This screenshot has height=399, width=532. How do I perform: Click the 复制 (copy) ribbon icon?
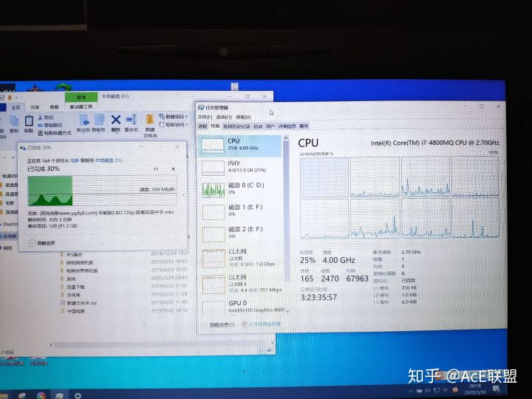click(x=14, y=124)
